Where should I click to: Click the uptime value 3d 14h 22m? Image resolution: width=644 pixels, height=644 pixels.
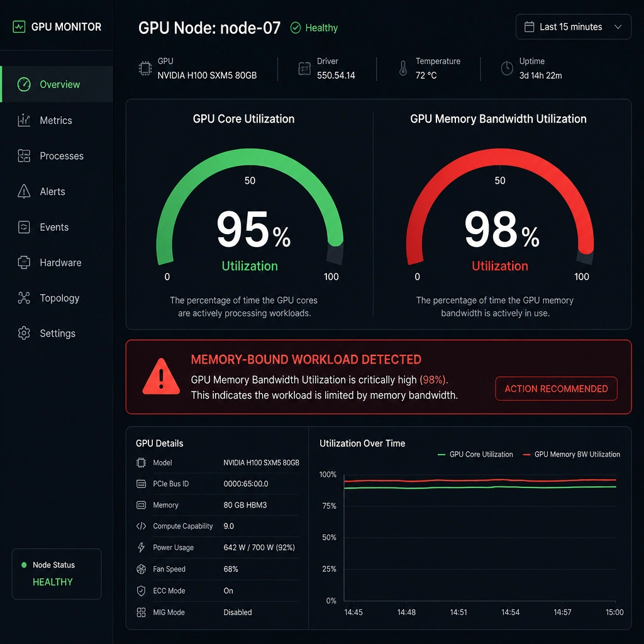click(x=540, y=75)
